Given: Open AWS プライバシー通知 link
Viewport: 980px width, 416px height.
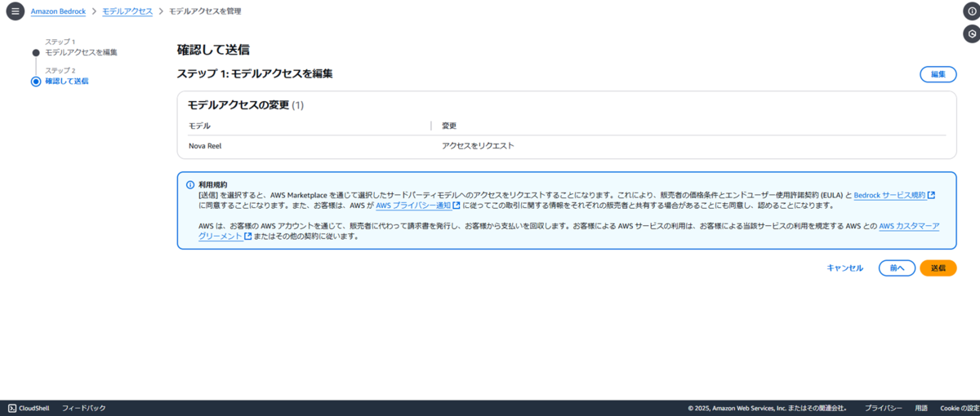Looking at the screenshot, I should click(x=417, y=206).
